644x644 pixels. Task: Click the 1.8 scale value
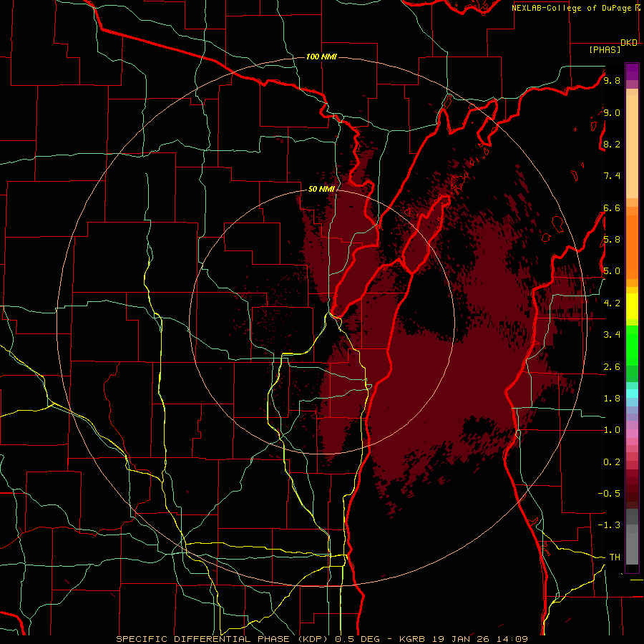pos(612,399)
